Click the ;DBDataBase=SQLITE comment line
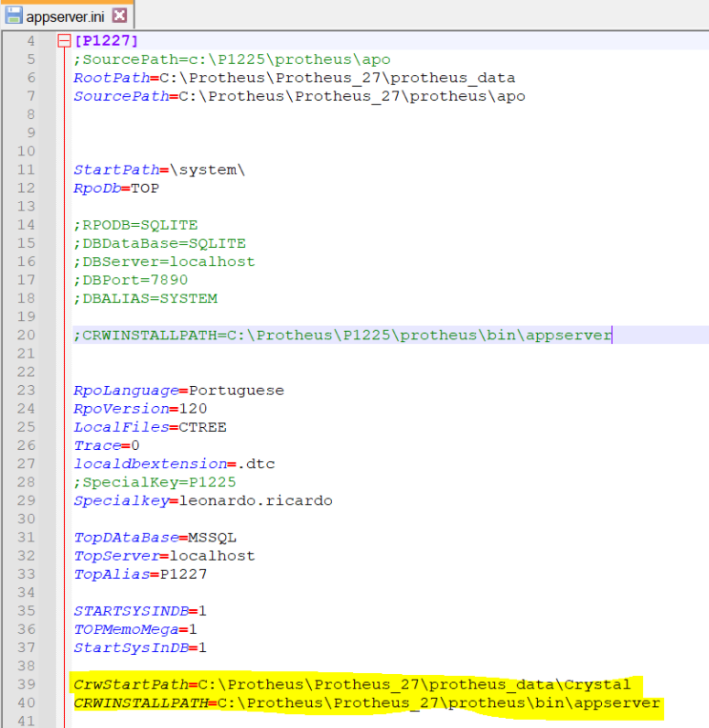This screenshot has width=709, height=728. (x=160, y=243)
